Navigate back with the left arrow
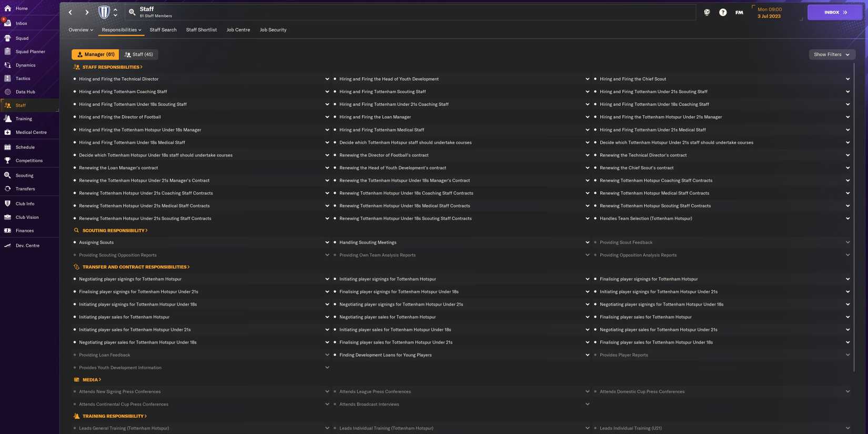The image size is (868, 434). tap(70, 12)
